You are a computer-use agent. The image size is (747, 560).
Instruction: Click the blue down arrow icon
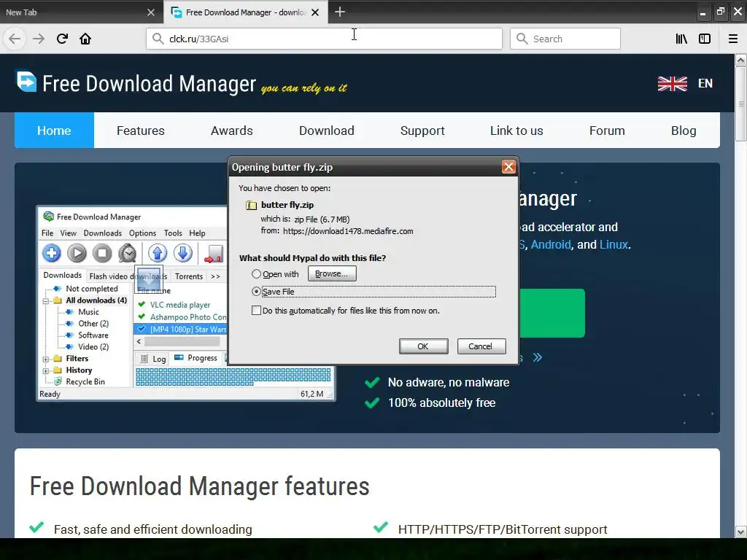[x=182, y=253]
